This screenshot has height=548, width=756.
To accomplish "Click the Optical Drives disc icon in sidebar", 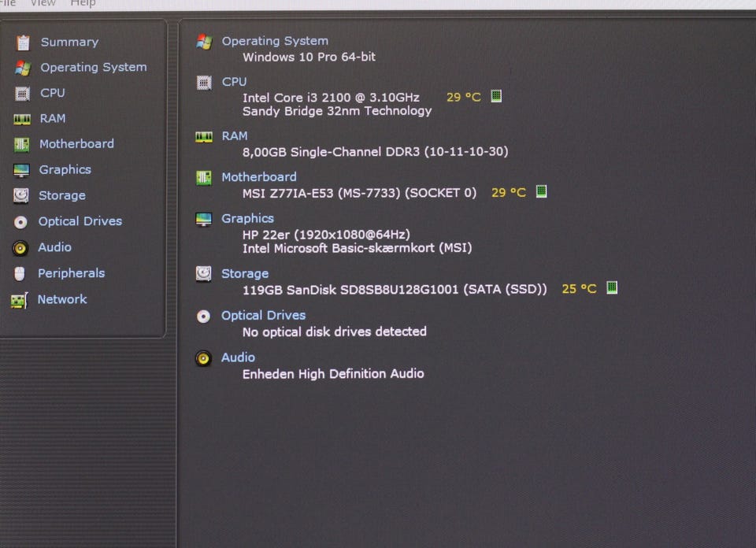I will pyautogui.click(x=20, y=222).
